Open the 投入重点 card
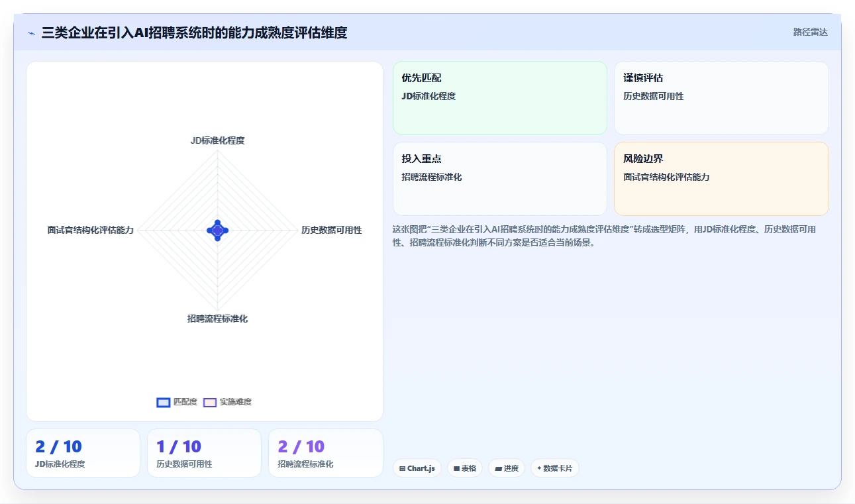 500,179
